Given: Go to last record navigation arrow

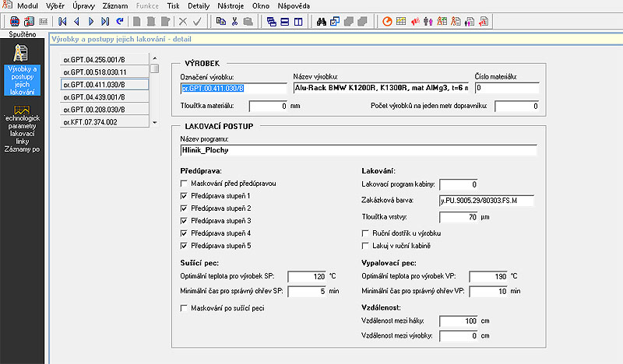Looking at the screenshot, I should pos(105,20).
